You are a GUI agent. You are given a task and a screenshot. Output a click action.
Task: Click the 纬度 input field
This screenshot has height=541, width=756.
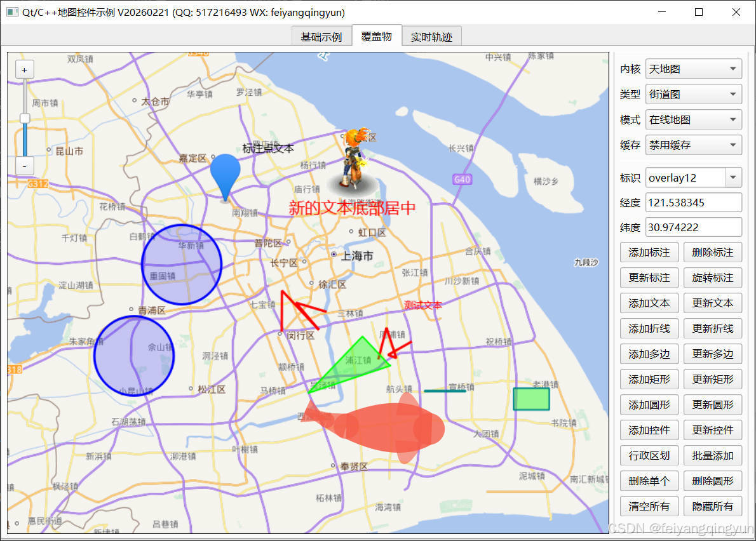coord(693,227)
